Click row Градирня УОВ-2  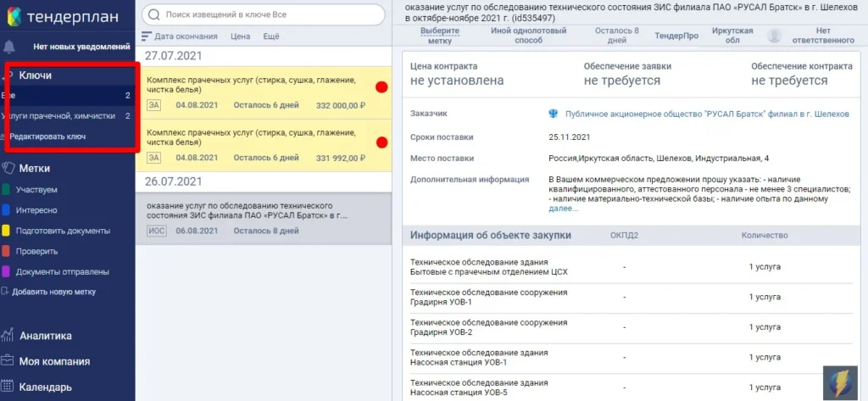click(630, 326)
